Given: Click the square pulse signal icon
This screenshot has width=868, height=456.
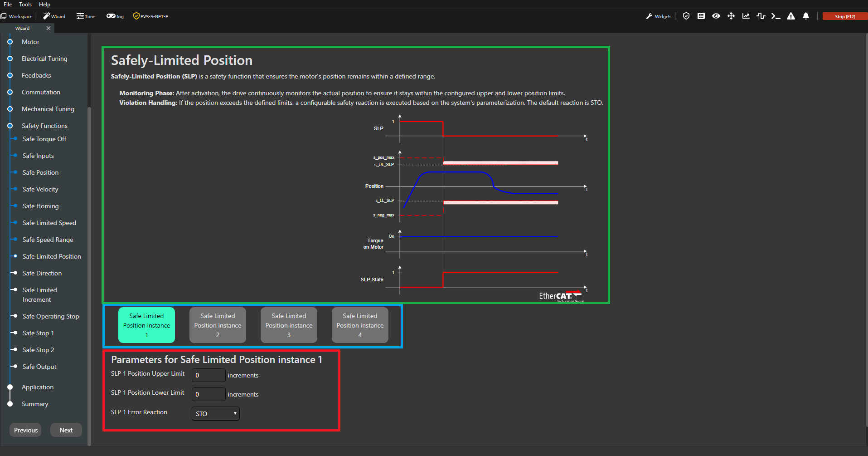Looking at the screenshot, I should (761, 16).
